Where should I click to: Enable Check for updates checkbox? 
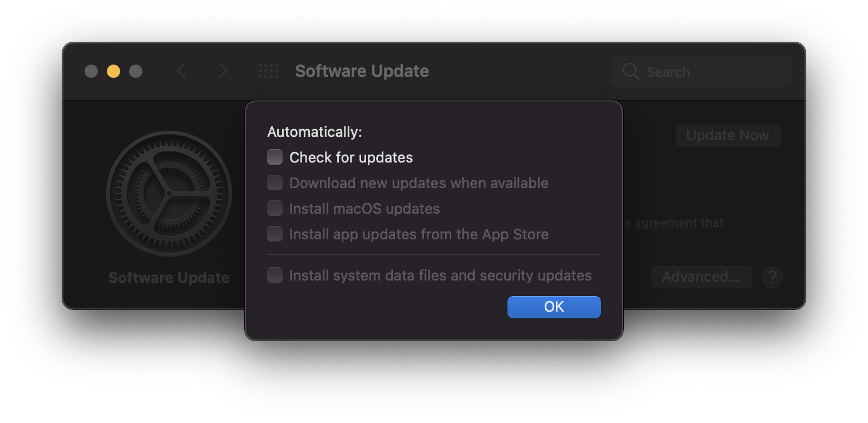click(275, 158)
